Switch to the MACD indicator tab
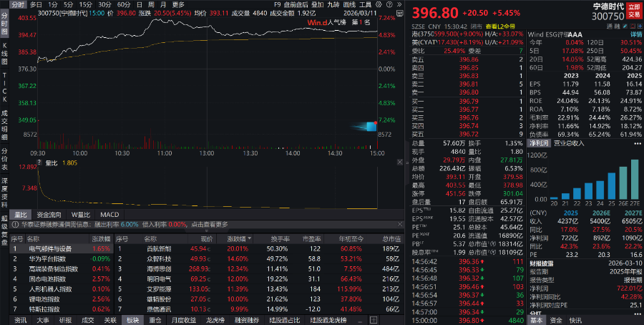This screenshot has width=644, height=325. 109,214
